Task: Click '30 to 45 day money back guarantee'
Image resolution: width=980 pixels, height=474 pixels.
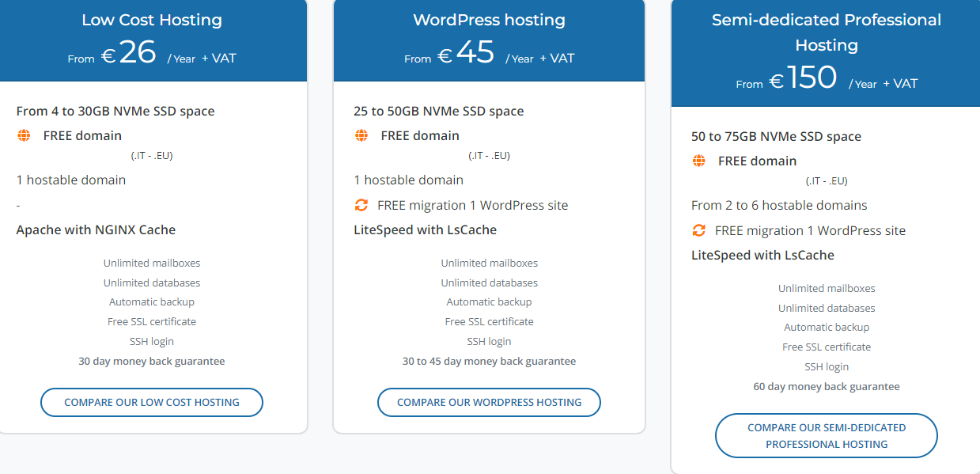Action: (x=489, y=361)
